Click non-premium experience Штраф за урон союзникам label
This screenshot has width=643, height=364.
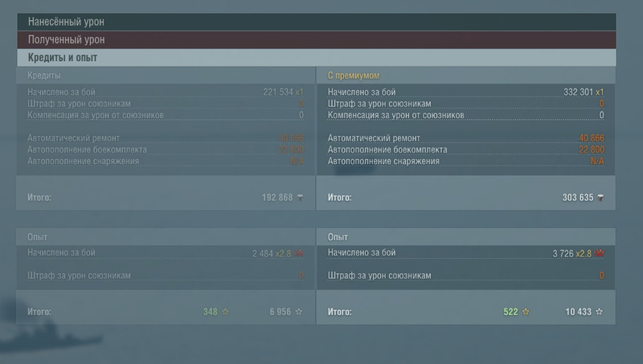79,276
